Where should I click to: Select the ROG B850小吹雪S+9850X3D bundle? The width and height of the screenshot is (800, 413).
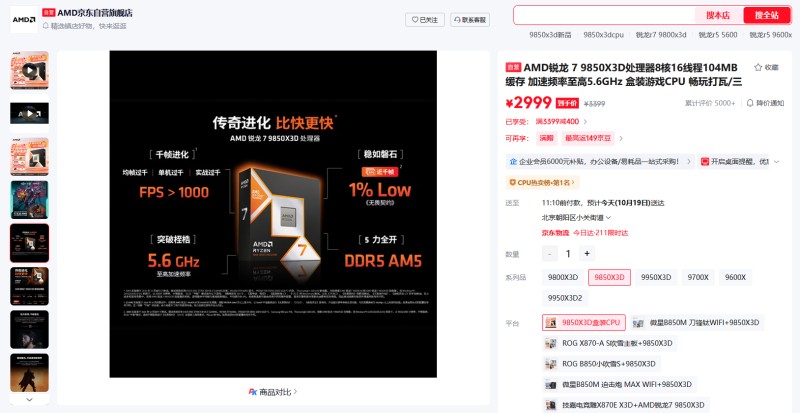pyautogui.click(x=601, y=364)
